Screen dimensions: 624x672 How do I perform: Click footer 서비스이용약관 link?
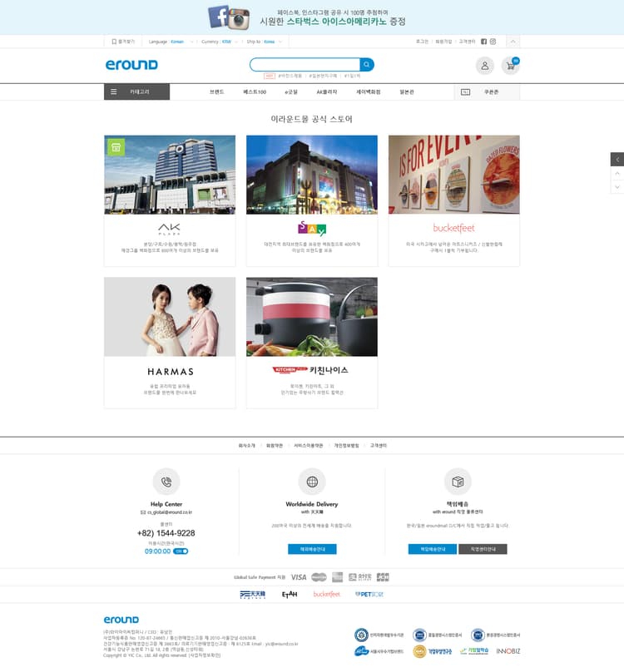coord(309,446)
